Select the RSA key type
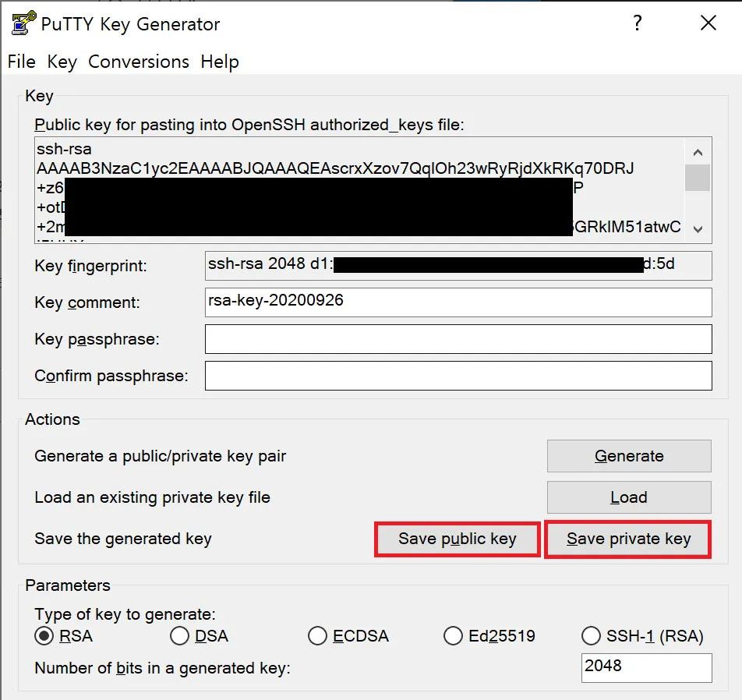The image size is (742, 700). (44, 636)
